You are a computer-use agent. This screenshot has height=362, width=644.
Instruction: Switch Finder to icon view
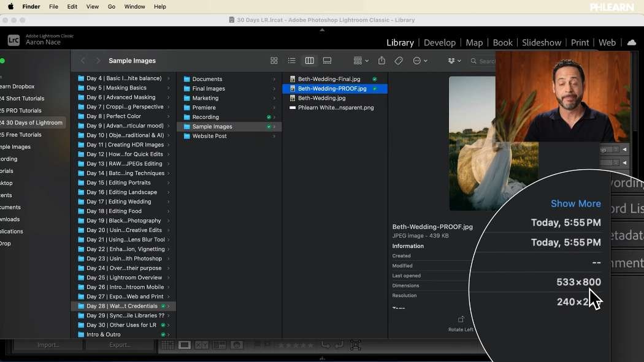click(x=274, y=61)
